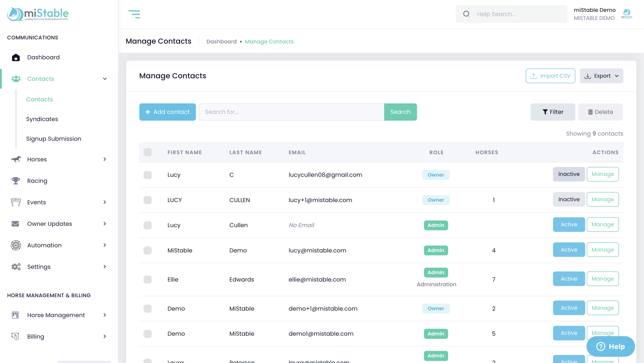Click the hamburger menu collapse icon
The image size is (644, 363).
(x=134, y=14)
